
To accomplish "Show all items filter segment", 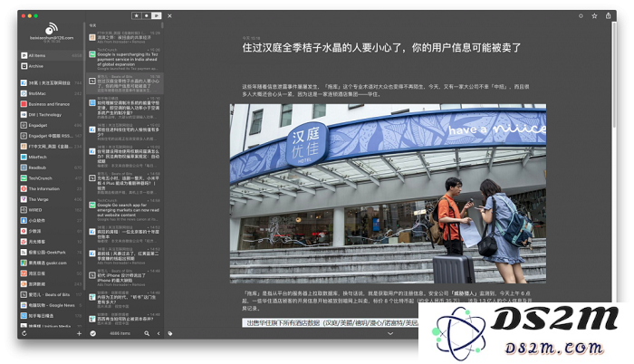I will pyautogui.click(x=157, y=15).
